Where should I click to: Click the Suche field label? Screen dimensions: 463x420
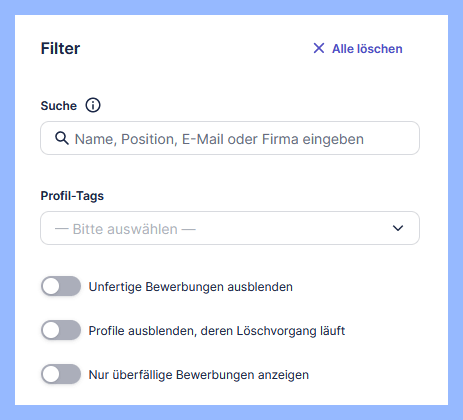(59, 106)
